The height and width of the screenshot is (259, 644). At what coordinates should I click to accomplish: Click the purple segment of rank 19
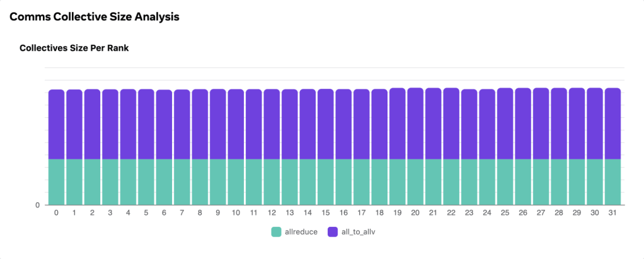[x=397, y=124]
